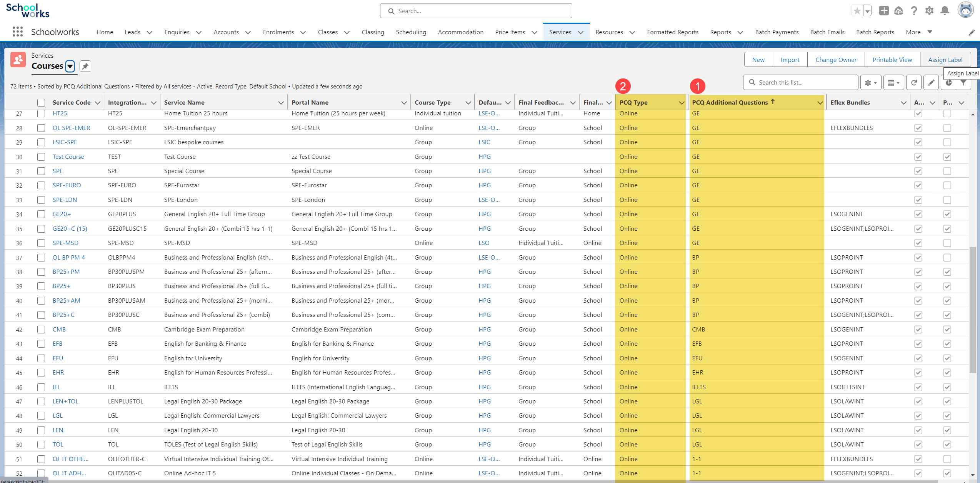
Task: Check the SPE-EURO row checkbox
Action: [41, 185]
